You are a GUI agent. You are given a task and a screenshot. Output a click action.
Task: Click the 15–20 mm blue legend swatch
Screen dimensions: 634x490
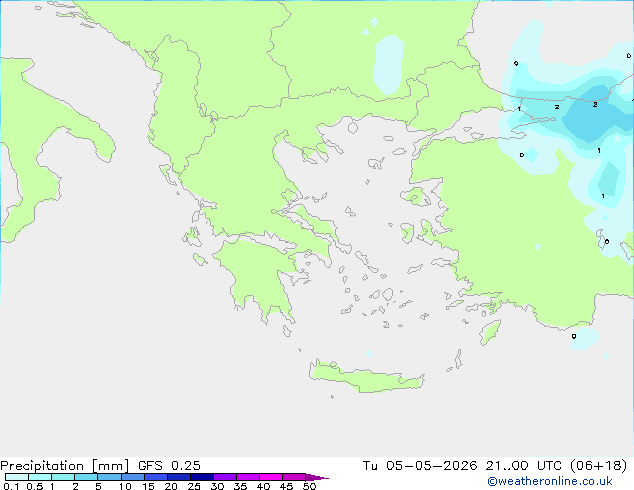point(156,477)
